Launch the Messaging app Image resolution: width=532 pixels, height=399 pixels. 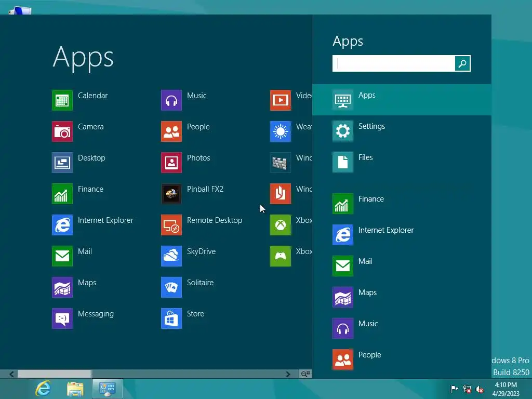pos(83,318)
